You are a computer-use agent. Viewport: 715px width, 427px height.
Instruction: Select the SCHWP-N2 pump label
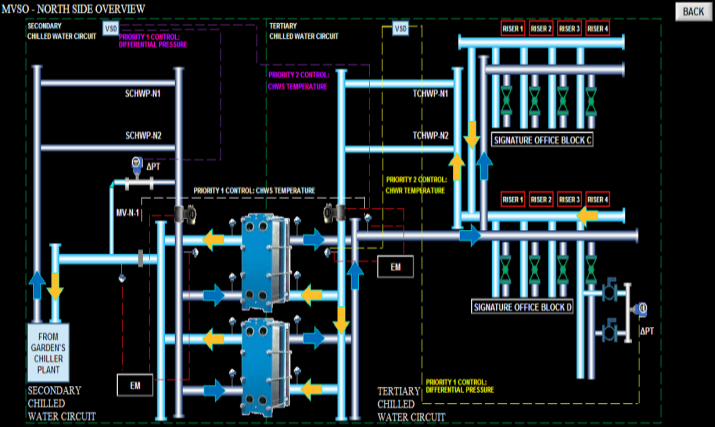tap(143, 135)
